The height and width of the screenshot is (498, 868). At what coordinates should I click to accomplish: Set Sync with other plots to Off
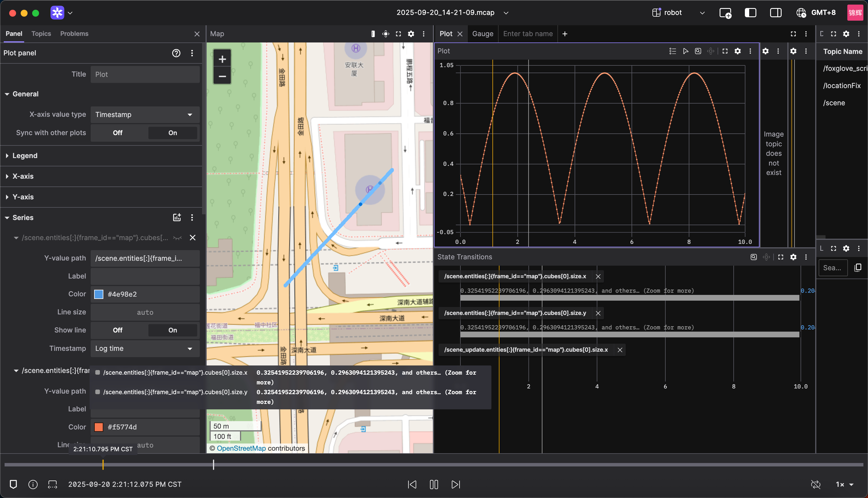[x=118, y=133]
